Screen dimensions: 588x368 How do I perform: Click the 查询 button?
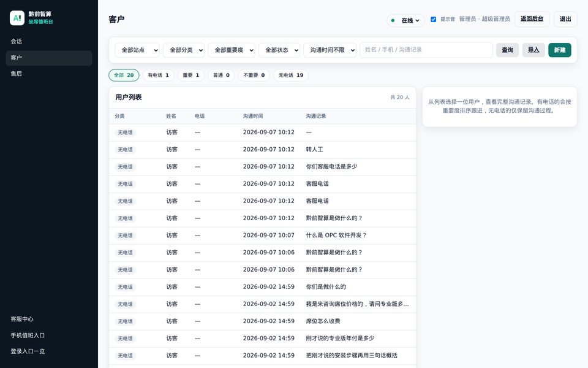click(x=507, y=50)
